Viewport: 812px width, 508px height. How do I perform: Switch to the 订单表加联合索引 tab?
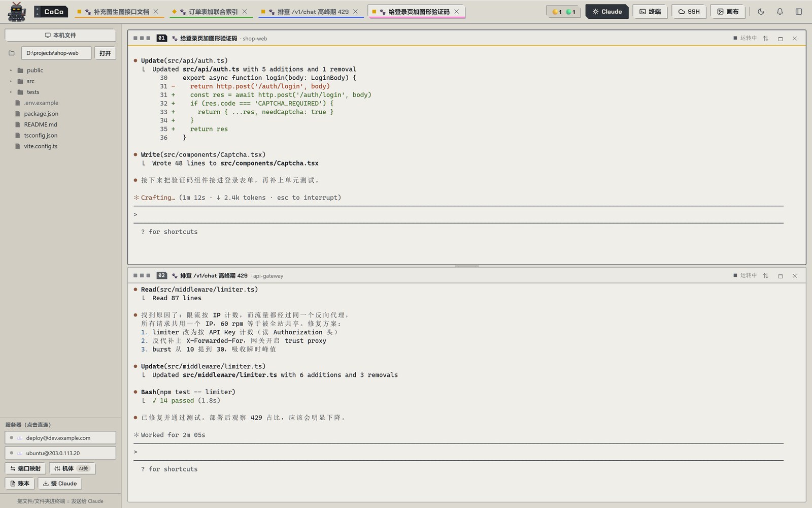pyautogui.click(x=211, y=12)
